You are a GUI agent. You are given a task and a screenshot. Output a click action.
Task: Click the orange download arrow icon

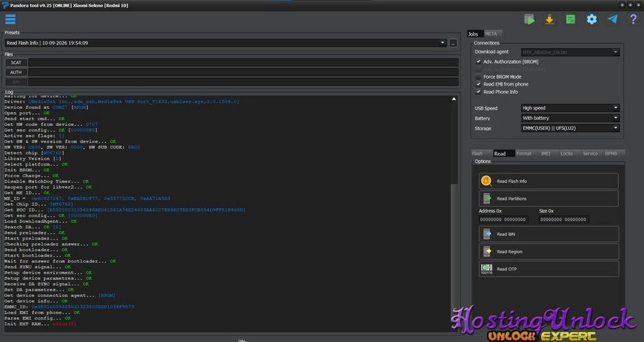pyautogui.click(x=549, y=19)
